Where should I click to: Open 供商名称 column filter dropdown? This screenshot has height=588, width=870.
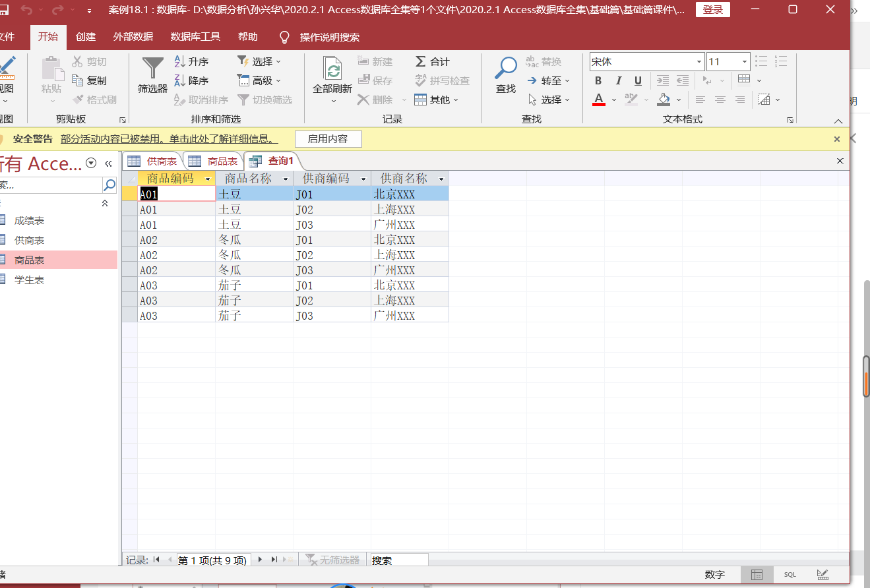coord(441,179)
